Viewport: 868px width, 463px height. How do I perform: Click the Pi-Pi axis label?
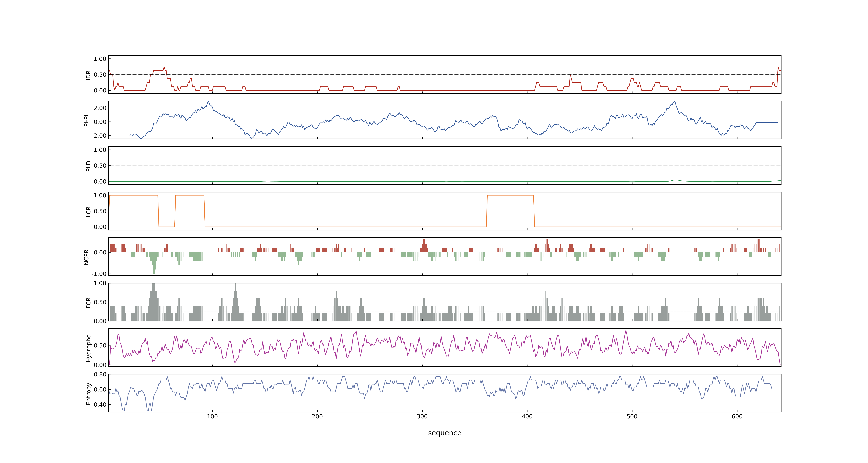(x=86, y=120)
